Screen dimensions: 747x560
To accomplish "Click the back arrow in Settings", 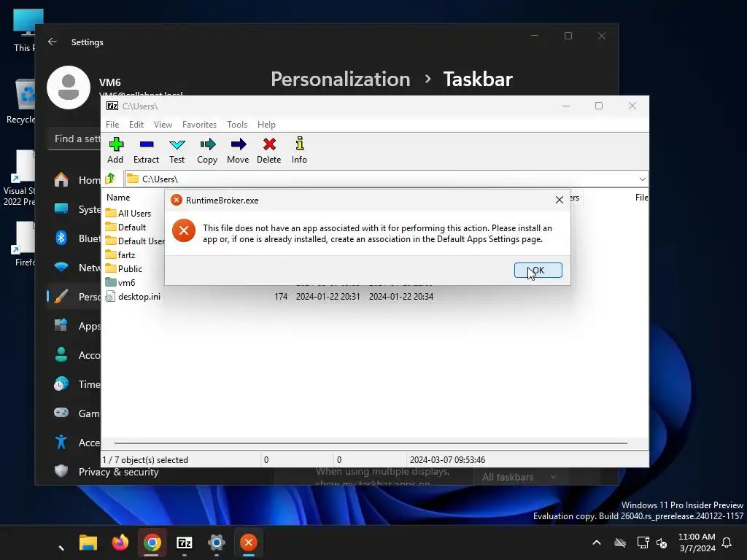I will [53, 42].
